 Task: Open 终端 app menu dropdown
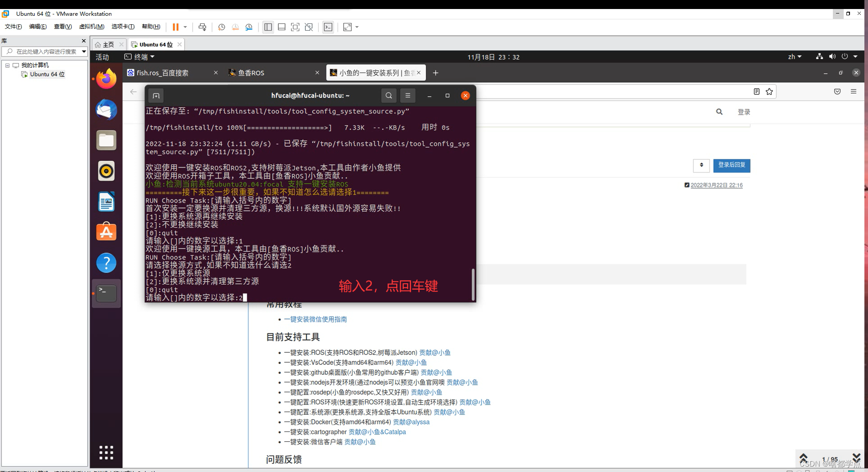(140, 57)
